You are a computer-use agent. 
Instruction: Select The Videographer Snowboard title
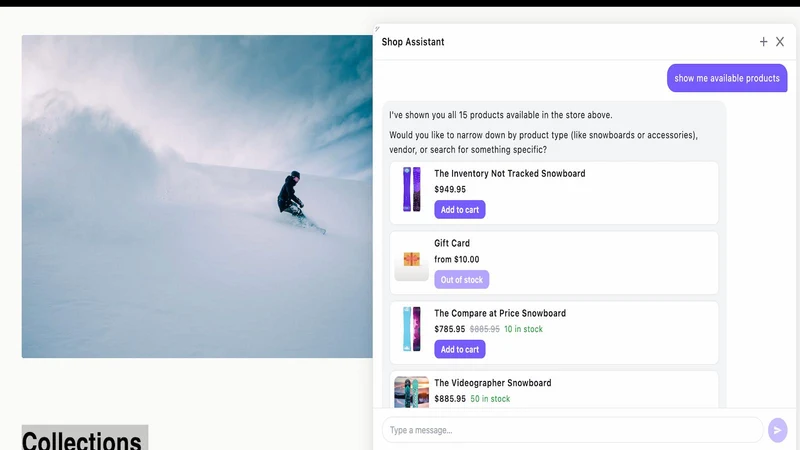(493, 383)
